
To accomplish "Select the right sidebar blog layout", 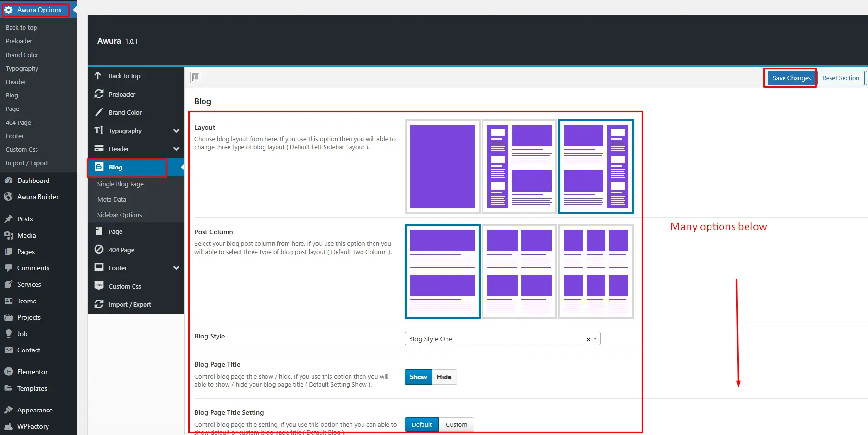I will pyautogui.click(x=596, y=167).
